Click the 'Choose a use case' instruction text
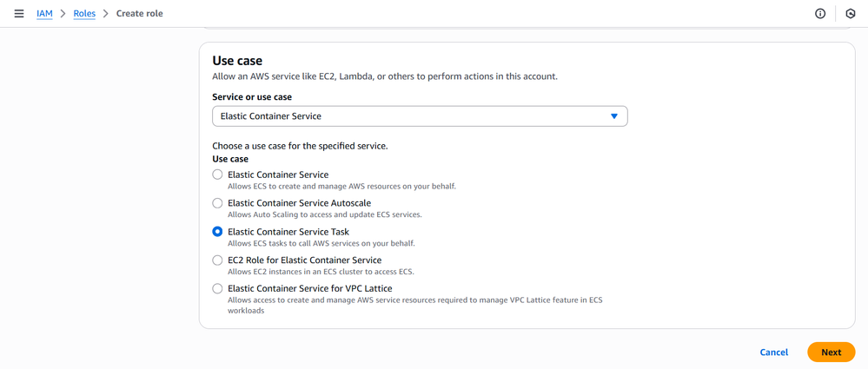 point(300,146)
